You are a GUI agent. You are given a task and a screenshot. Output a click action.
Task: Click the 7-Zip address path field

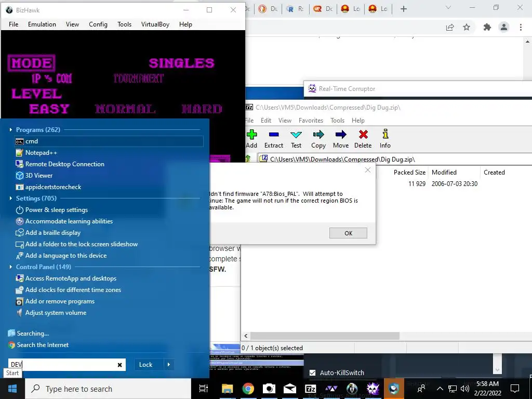click(395, 159)
